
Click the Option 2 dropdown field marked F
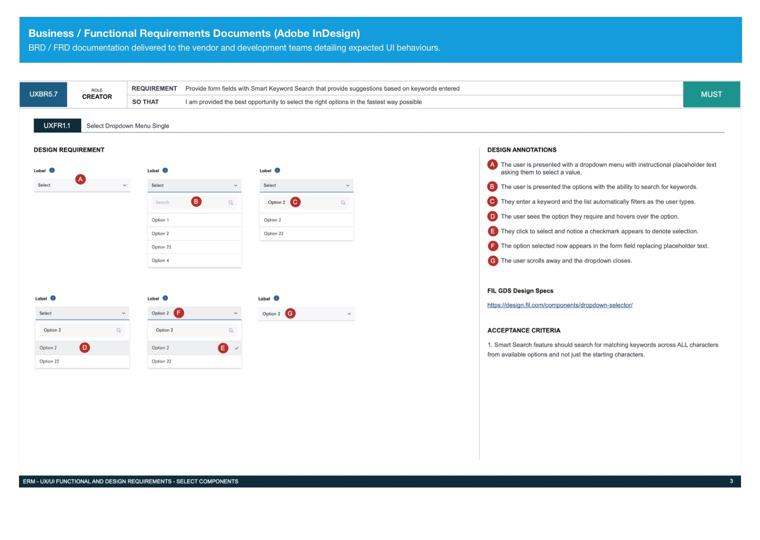pos(194,313)
